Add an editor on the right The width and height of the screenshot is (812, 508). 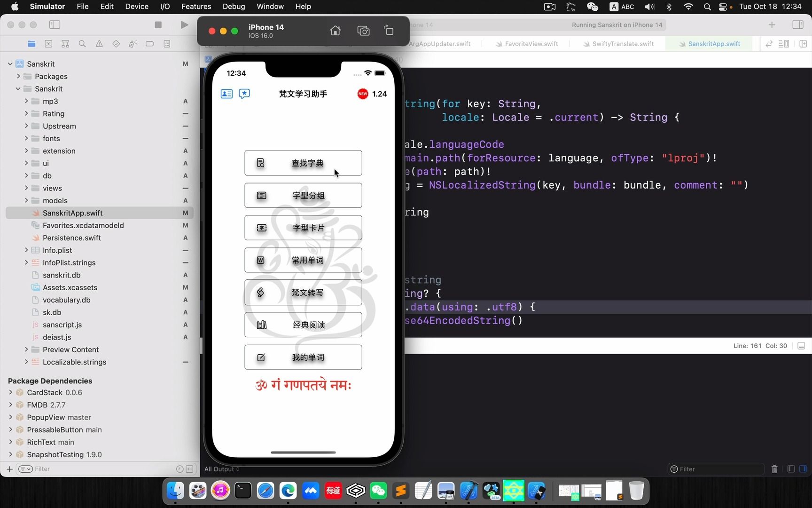(803, 44)
